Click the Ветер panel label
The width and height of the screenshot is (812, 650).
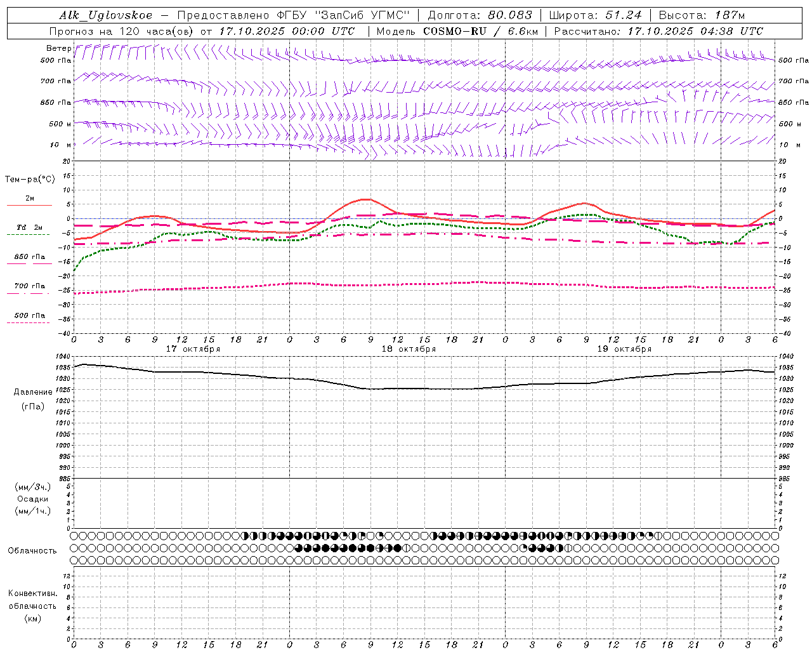pos(58,48)
